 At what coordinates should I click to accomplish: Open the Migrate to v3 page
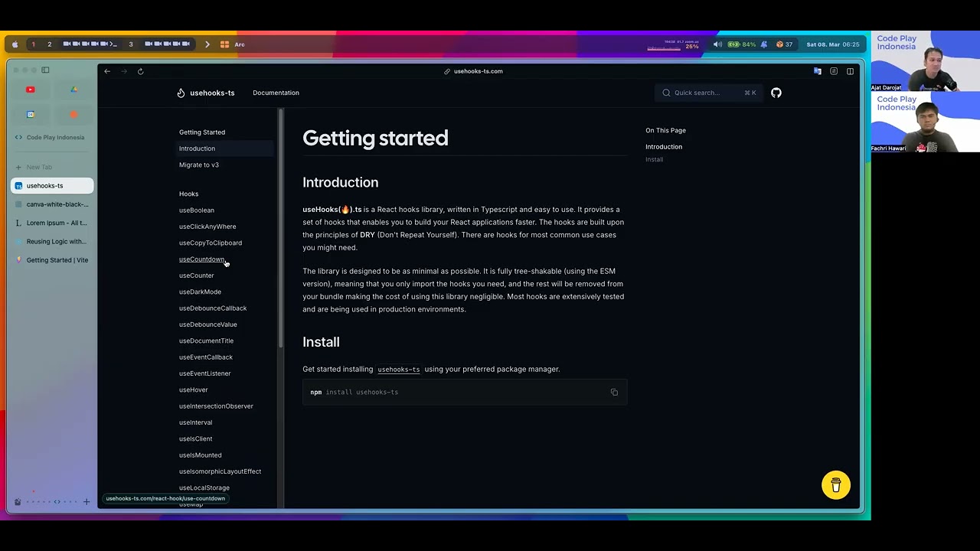[199, 165]
